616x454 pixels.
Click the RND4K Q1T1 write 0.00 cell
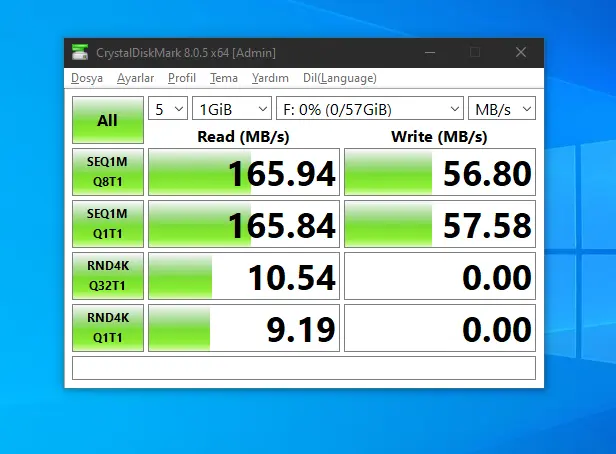[x=440, y=328]
